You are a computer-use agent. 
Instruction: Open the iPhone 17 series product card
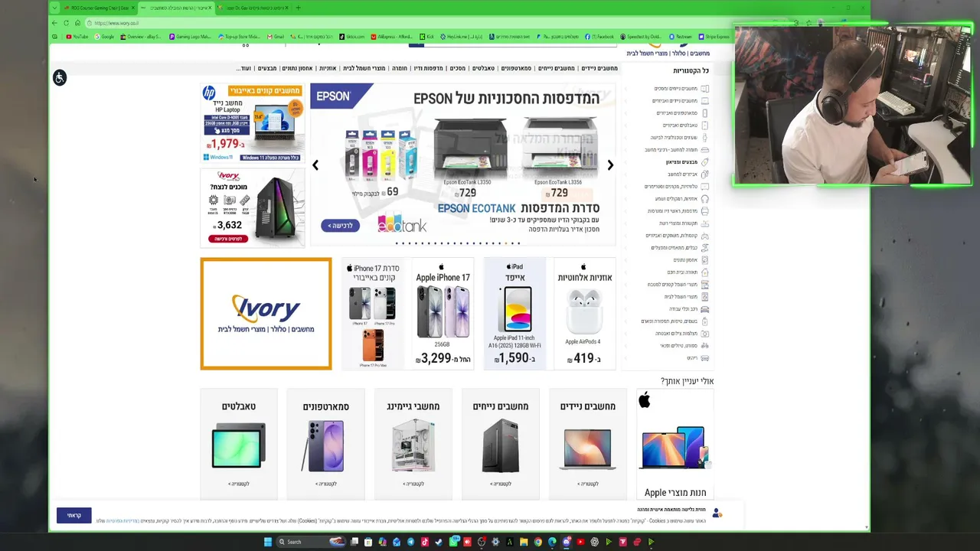[372, 314]
